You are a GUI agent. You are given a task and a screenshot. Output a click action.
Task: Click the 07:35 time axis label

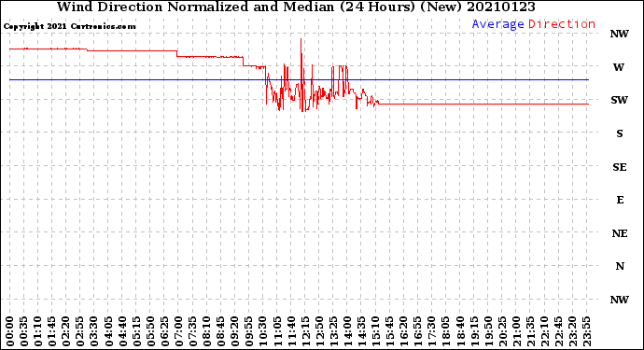192,331
